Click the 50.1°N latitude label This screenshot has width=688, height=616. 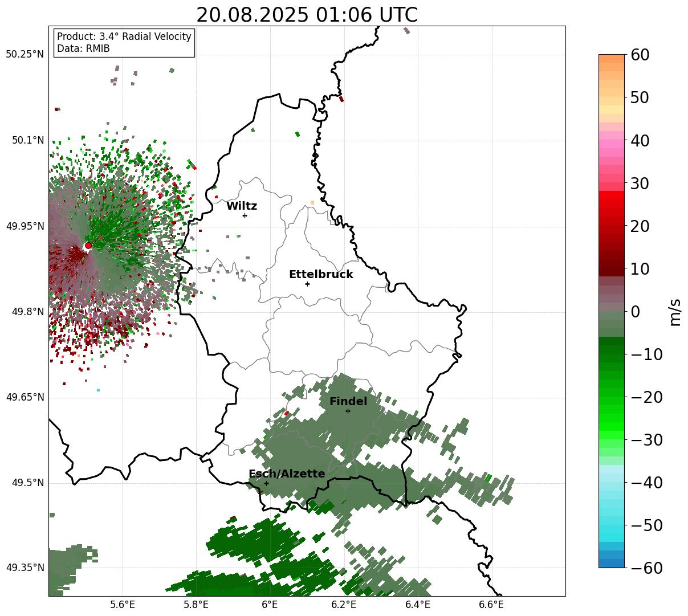pos(28,140)
